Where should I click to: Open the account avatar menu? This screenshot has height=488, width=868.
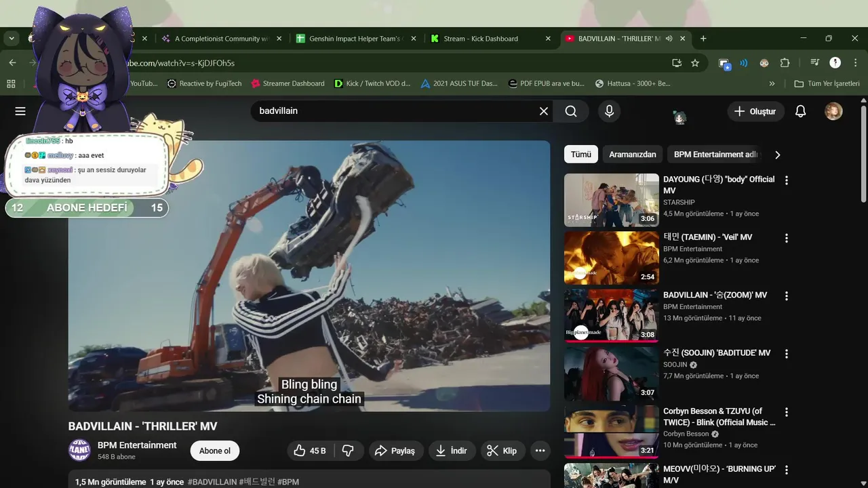click(x=833, y=111)
